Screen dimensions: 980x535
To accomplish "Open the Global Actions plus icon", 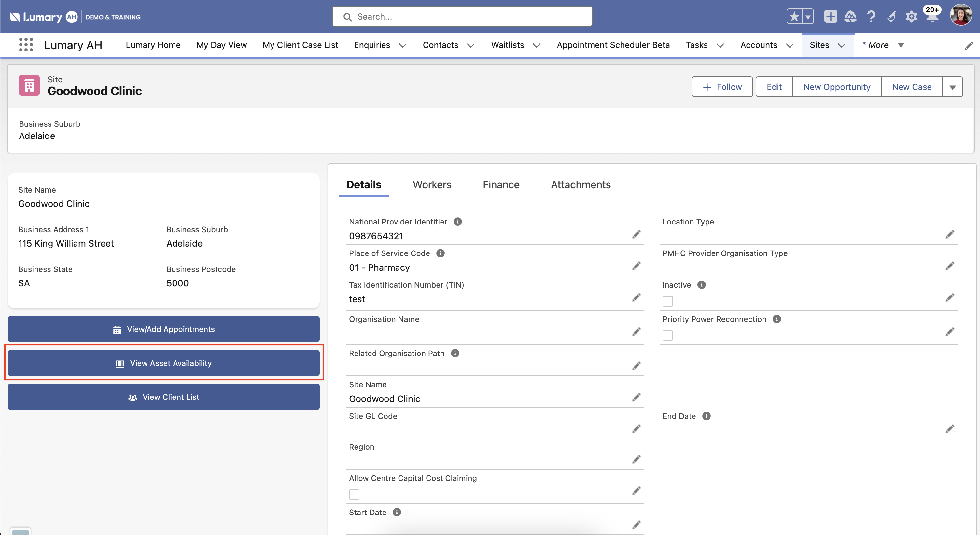I will point(830,17).
